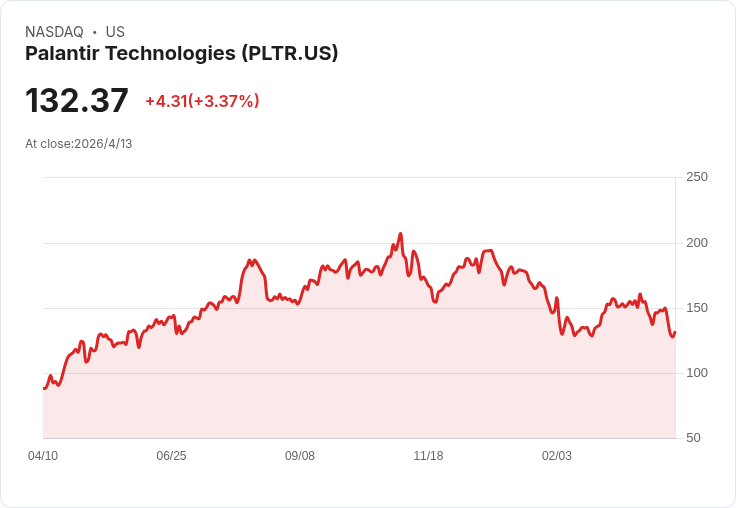Click the 150 y-axis price label

[x=697, y=308]
